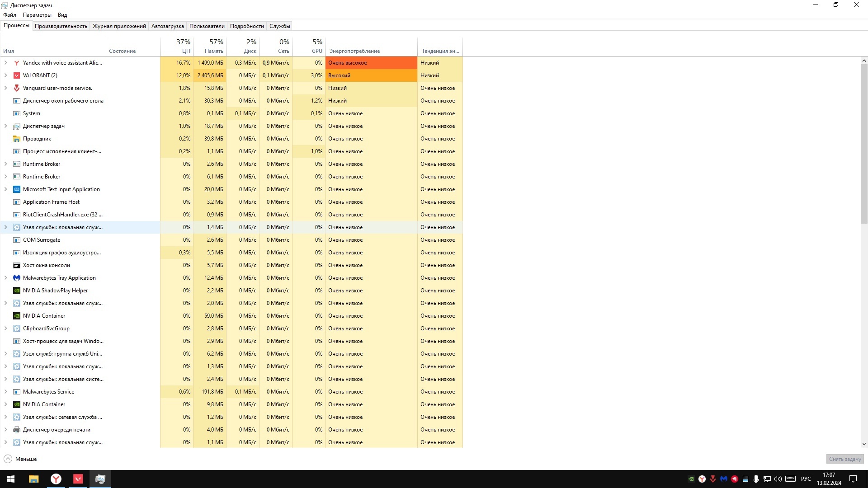Expand the first Runtime Broker row
The height and width of the screenshot is (488, 868).
[5, 164]
